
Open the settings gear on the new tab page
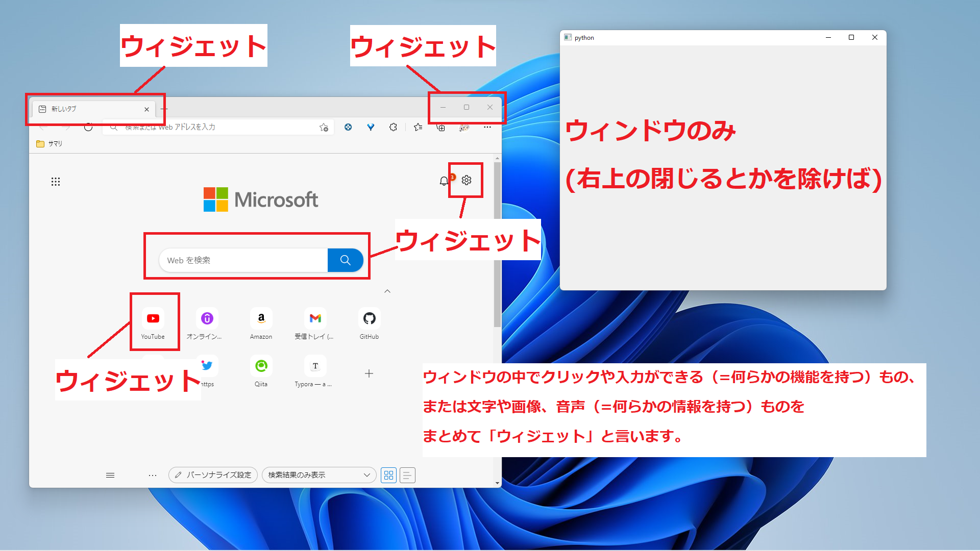466,180
